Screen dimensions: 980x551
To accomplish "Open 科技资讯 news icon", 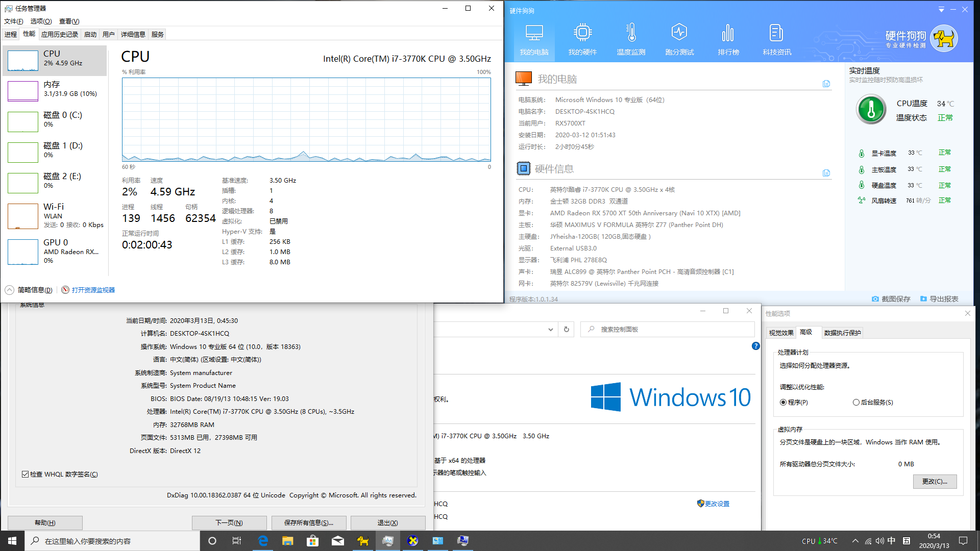I will (x=777, y=40).
